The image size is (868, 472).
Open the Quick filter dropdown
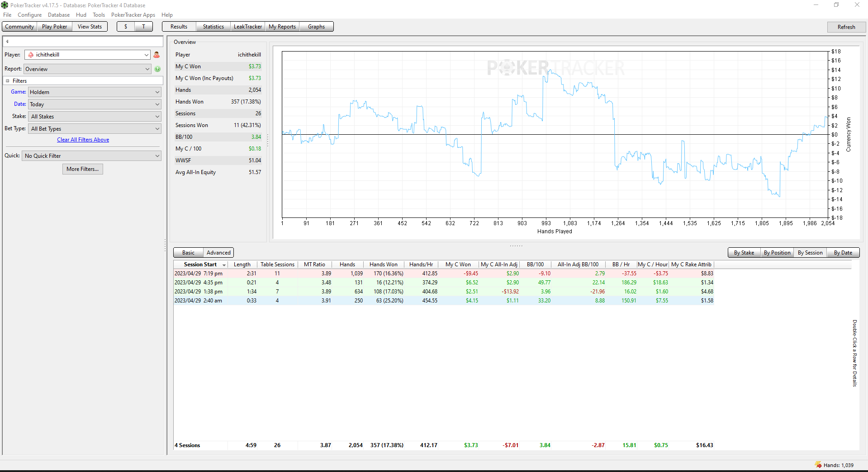click(x=91, y=156)
